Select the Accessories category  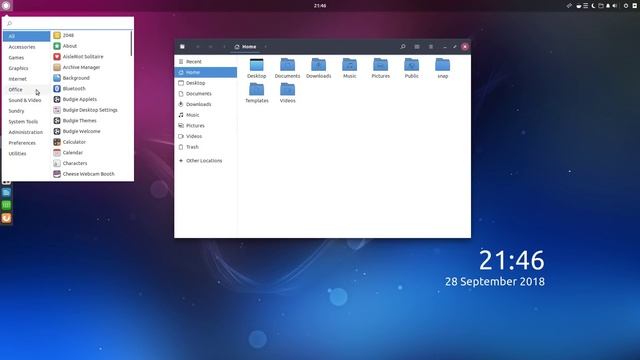(27, 47)
